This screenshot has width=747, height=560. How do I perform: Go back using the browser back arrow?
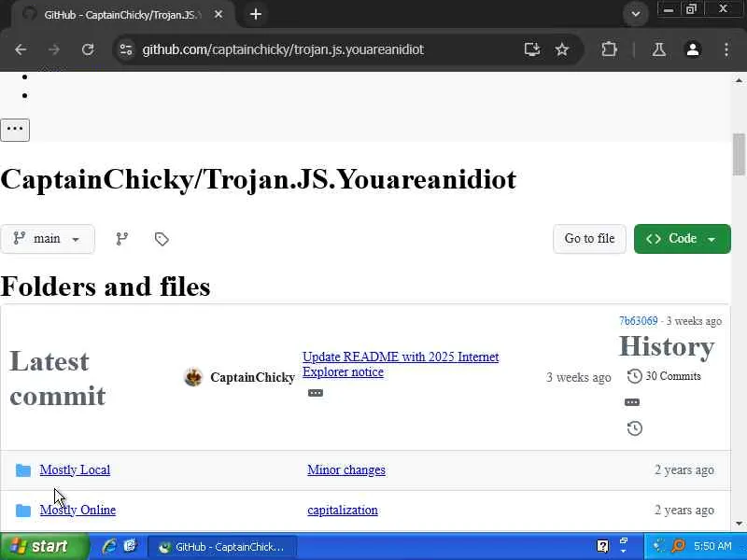tap(21, 49)
